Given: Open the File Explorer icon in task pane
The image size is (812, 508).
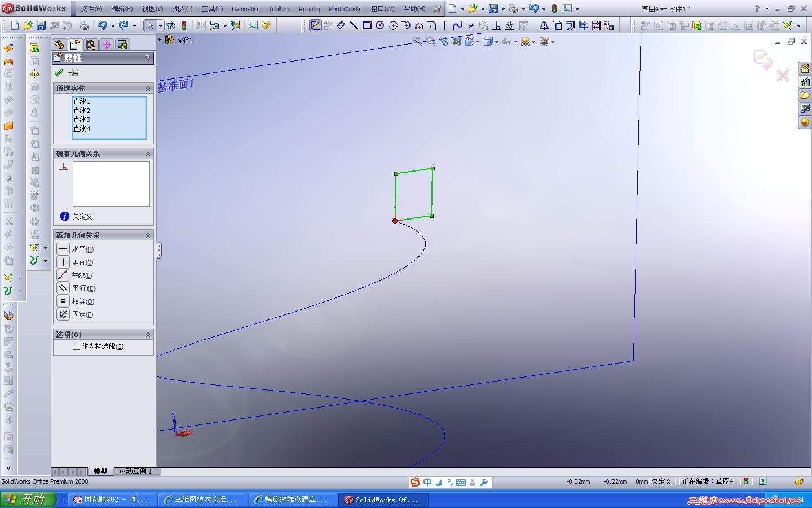Looking at the screenshot, I should tap(805, 95).
